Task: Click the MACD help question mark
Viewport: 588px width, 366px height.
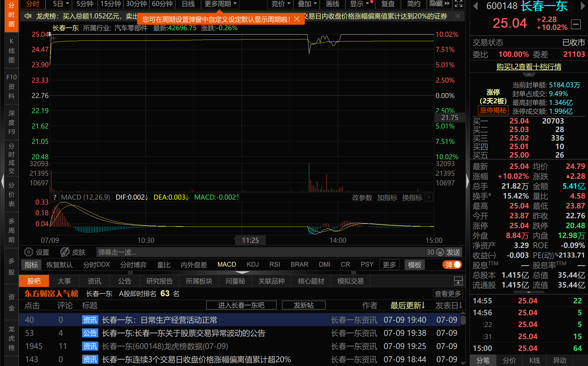Action: tap(55, 197)
